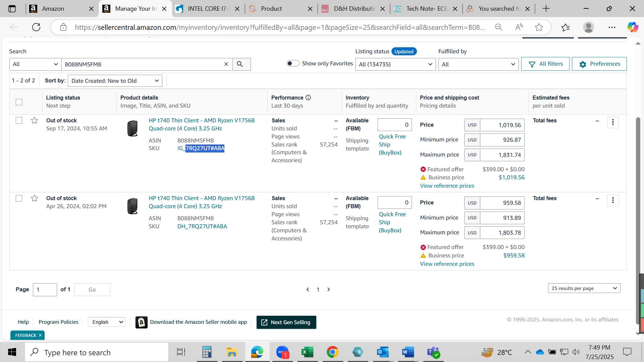The width and height of the screenshot is (644, 362).
Task: Click the Minimum price field 913.89
Action: coord(502,218)
